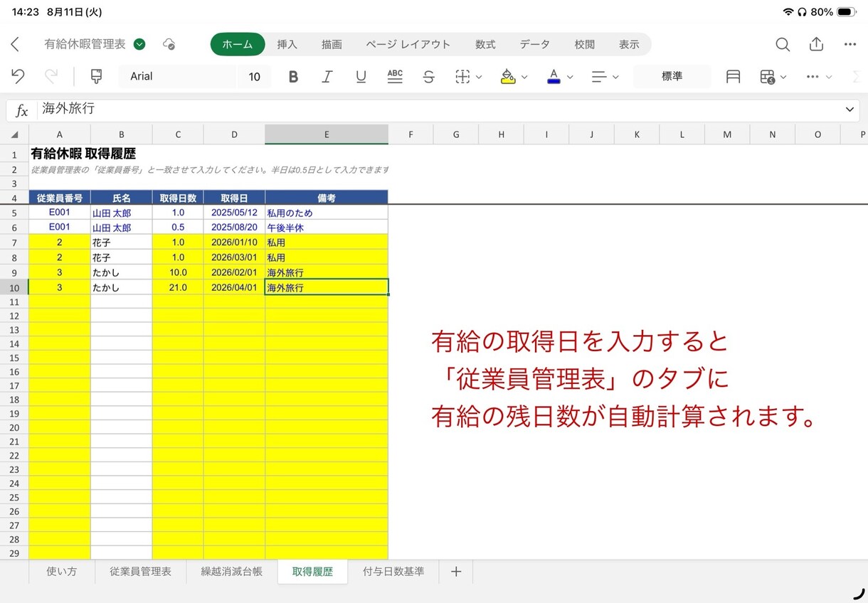The height and width of the screenshot is (603, 868).
Task: Expand fill color dropdown arrow
Action: (524, 77)
